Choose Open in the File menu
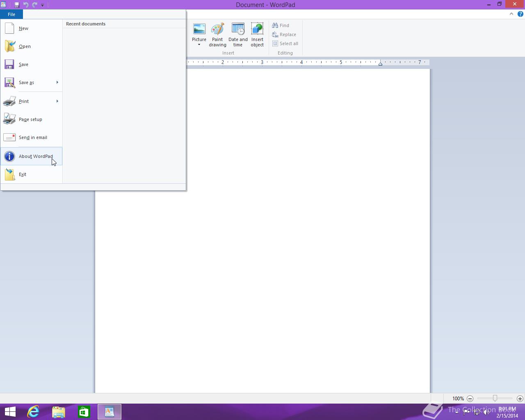This screenshot has width=525, height=420. pos(32,46)
